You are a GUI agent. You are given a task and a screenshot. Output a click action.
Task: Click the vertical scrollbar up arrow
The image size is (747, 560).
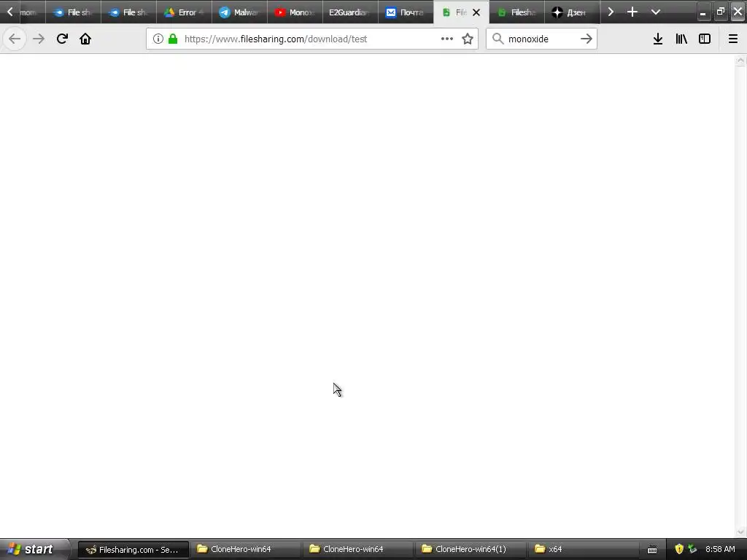pyautogui.click(x=740, y=61)
